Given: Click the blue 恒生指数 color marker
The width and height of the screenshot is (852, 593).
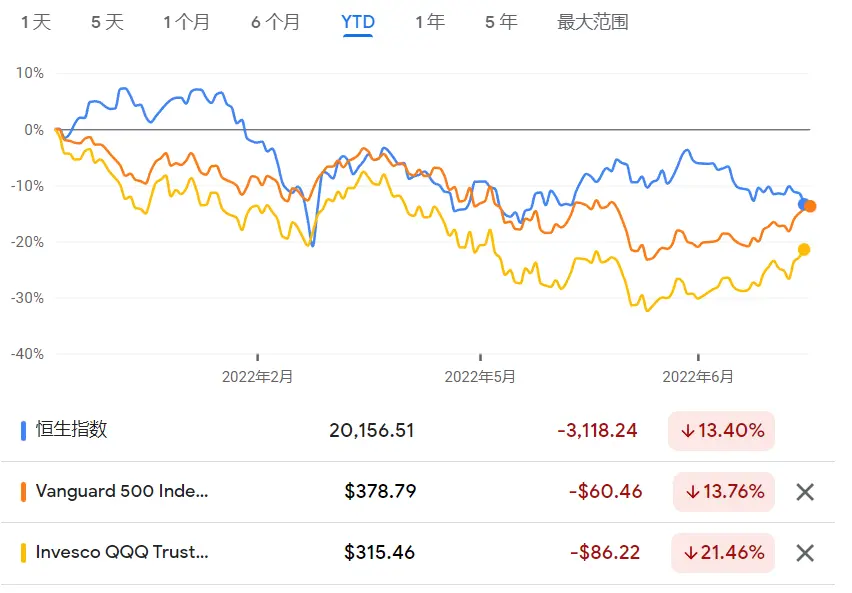Looking at the screenshot, I should coord(23,430).
